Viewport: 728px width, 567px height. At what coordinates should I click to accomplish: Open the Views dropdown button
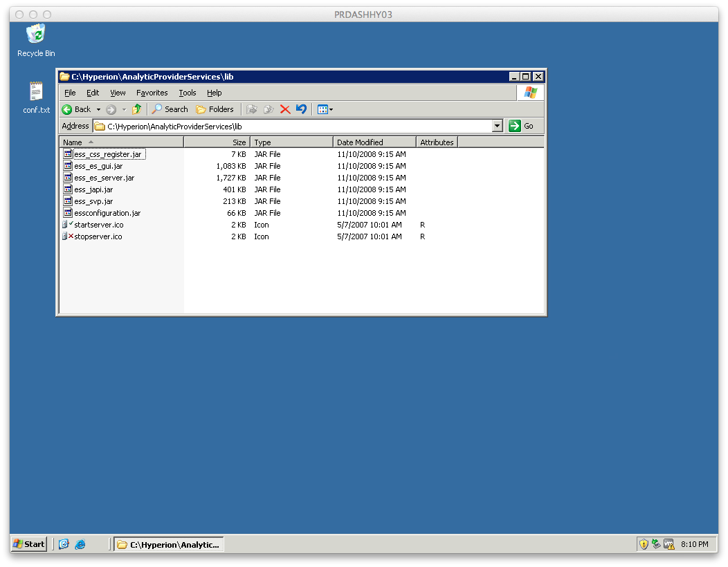click(325, 109)
